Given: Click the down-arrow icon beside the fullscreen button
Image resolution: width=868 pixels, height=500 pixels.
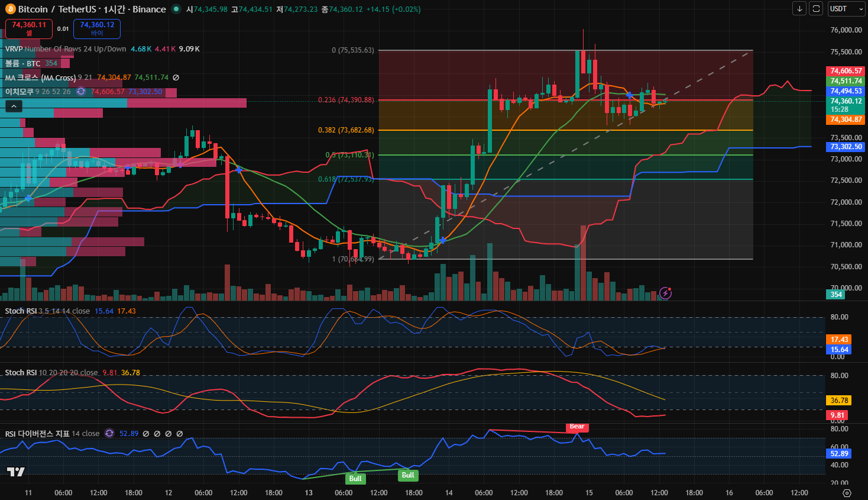Looking at the screenshot, I should [x=799, y=9].
